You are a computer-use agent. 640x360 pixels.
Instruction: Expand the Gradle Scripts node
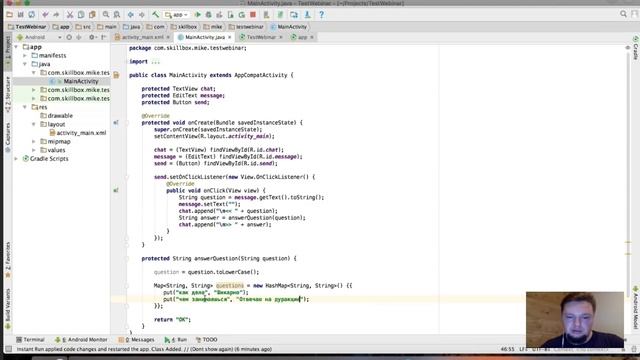point(16,158)
